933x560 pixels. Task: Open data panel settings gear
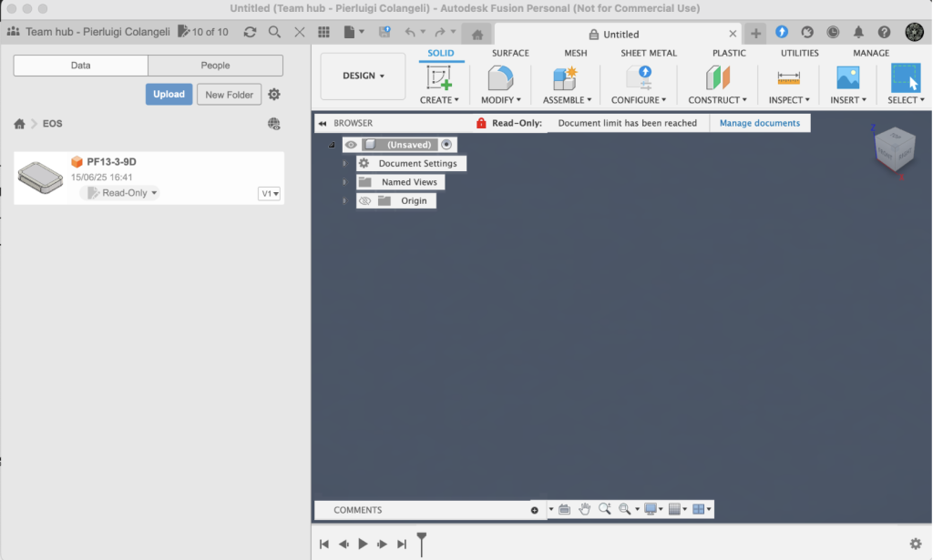click(x=273, y=94)
